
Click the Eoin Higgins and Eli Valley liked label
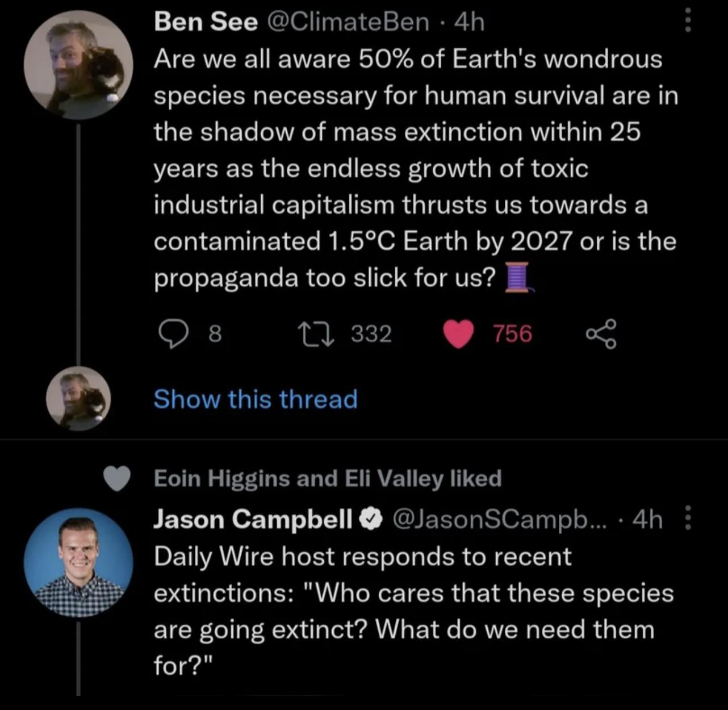coord(328,478)
